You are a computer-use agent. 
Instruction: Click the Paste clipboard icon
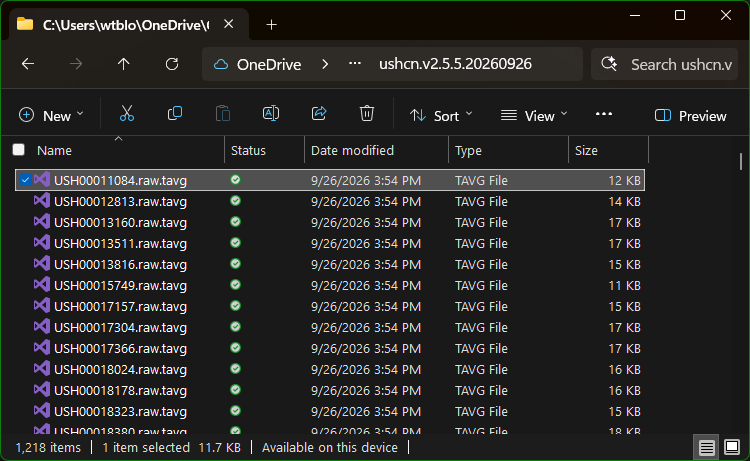tap(223, 114)
